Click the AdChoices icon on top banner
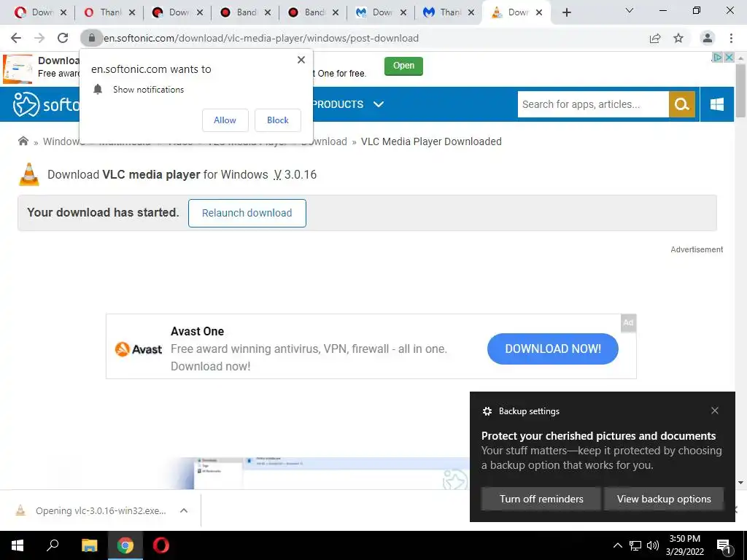The height and width of the screenshot is (560, 747). [716, 57]
